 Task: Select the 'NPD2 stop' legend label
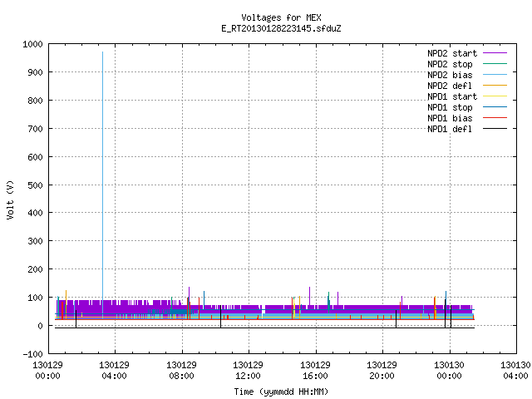450,64
